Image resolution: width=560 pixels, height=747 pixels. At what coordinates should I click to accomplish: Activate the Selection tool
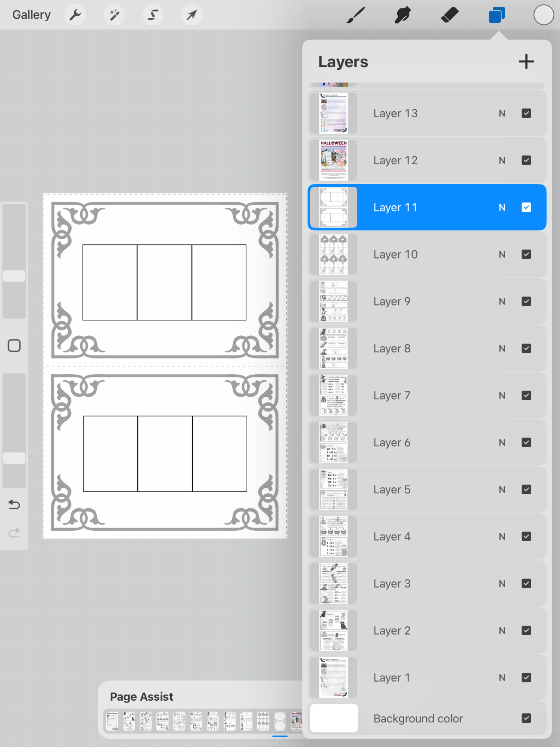[x=153, y=15]
